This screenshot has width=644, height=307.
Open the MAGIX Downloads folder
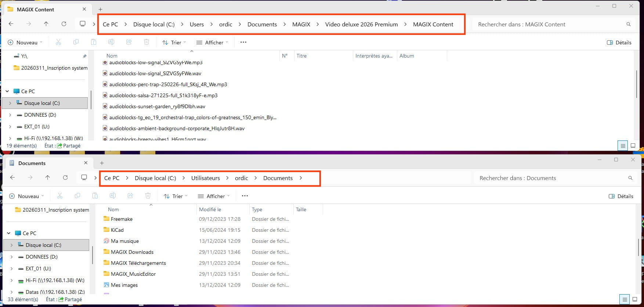pyautogui.click(x=132, y=252)
